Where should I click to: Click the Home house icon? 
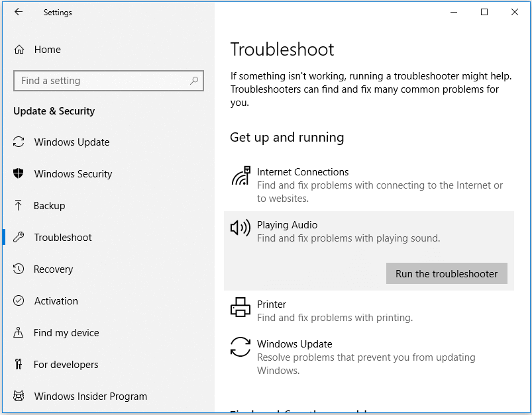(20, 50)
